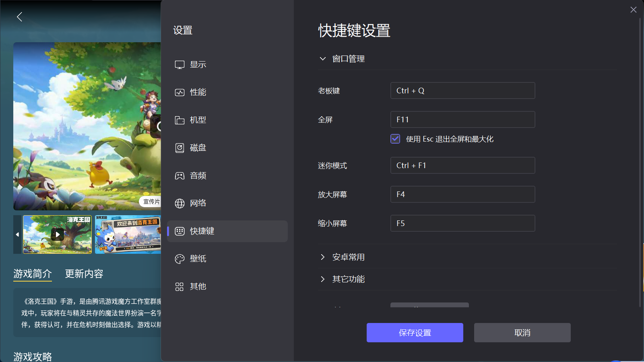Open 其他 settings tab
This screenshot has height=362, width=644.
pyautogui.click(x=227, y=286)
